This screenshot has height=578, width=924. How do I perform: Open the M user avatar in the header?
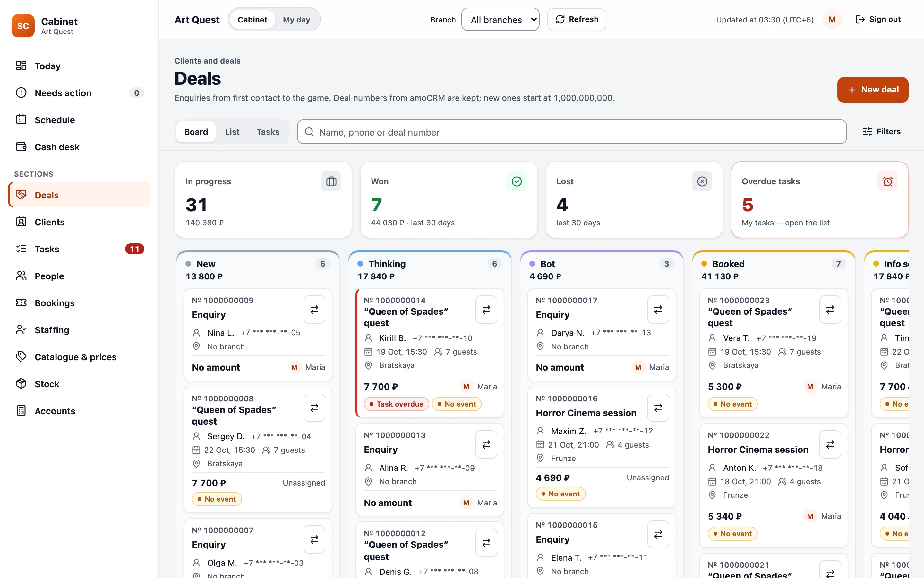(x=832, y=19)
